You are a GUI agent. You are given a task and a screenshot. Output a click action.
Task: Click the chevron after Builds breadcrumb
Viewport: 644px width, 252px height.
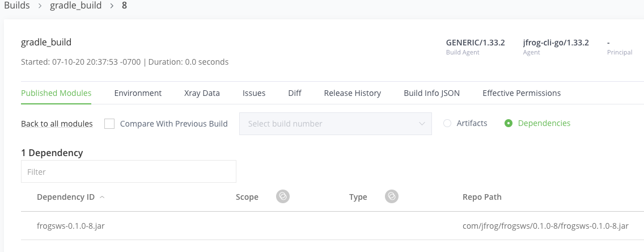[x=40, y=7]
